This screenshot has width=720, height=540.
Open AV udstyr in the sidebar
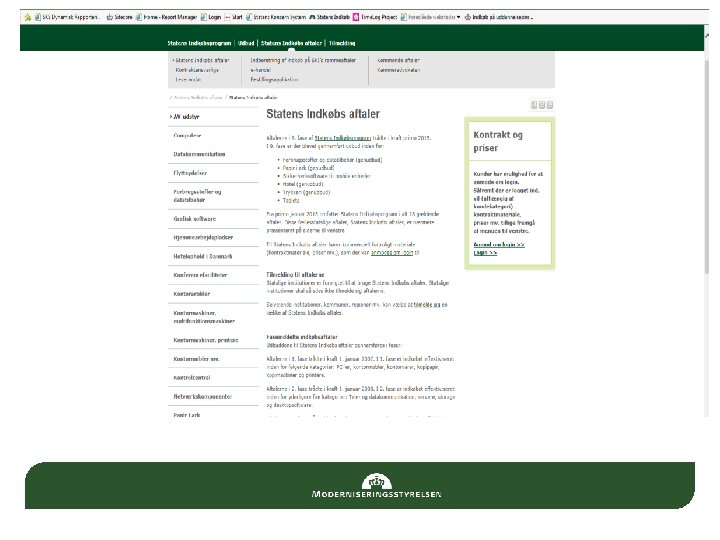pyautogui.click(x=186, y=117)
